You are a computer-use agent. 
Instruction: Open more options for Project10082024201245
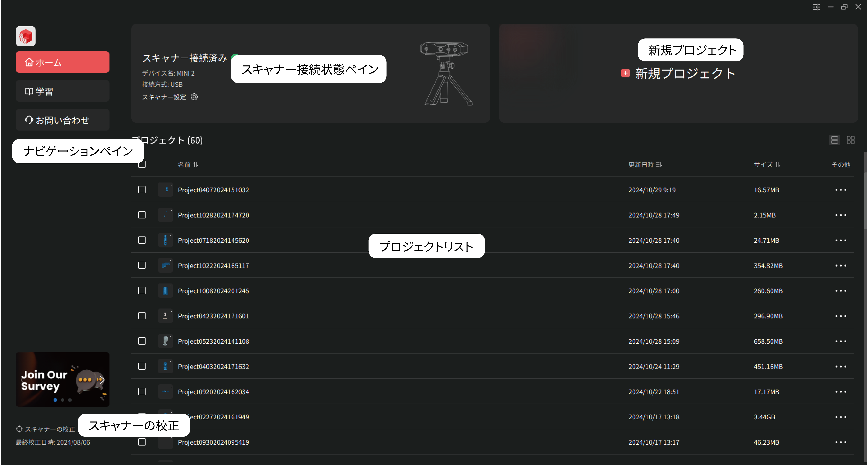(x=841, y=291)
